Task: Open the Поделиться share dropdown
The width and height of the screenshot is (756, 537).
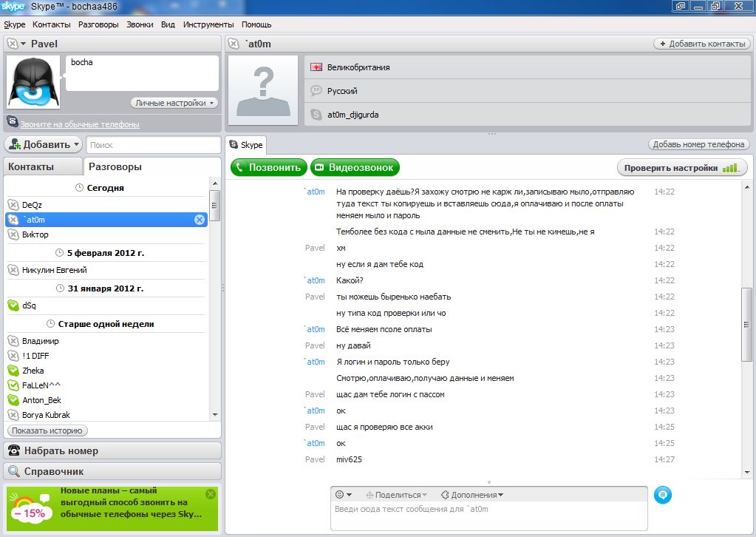Action: pyautogui.click(x=397, y=495)
